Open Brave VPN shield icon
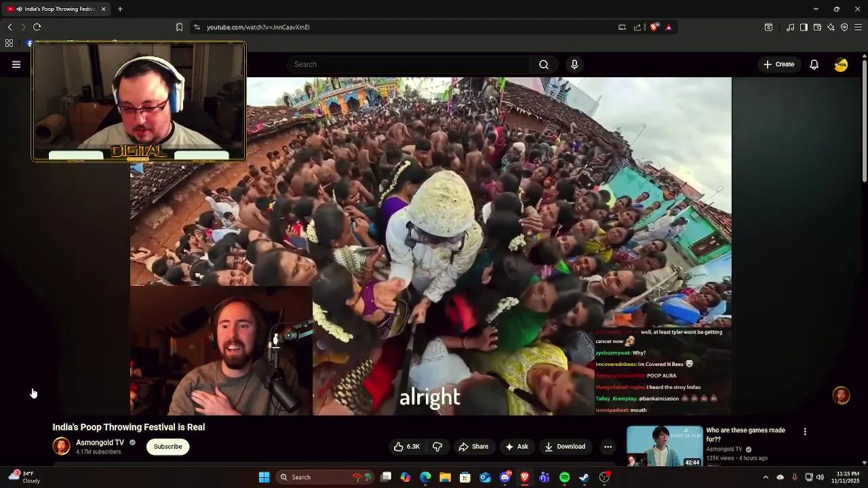The width and height of the screenshot is (868, 488). (x=844, y=27)
